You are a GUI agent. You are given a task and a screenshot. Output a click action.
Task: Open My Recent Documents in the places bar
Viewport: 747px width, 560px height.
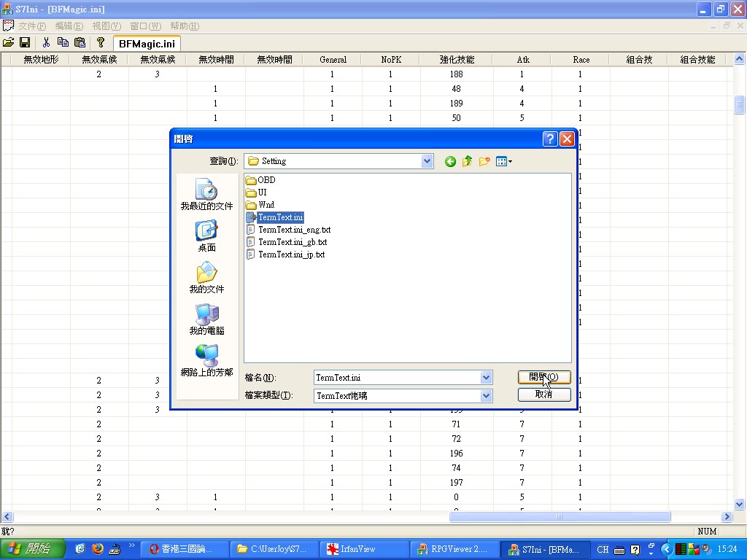coord(206,195)
